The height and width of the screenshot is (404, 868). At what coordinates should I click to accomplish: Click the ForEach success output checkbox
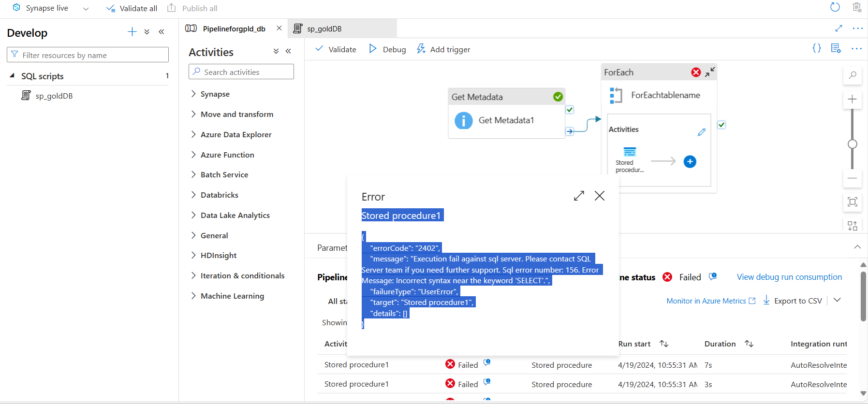coord(721,125)
